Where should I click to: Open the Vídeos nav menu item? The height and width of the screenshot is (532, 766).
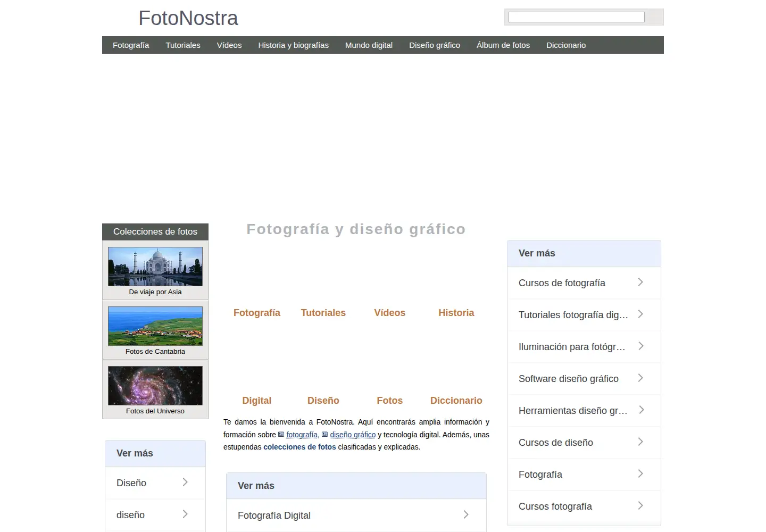pos(229,45)
